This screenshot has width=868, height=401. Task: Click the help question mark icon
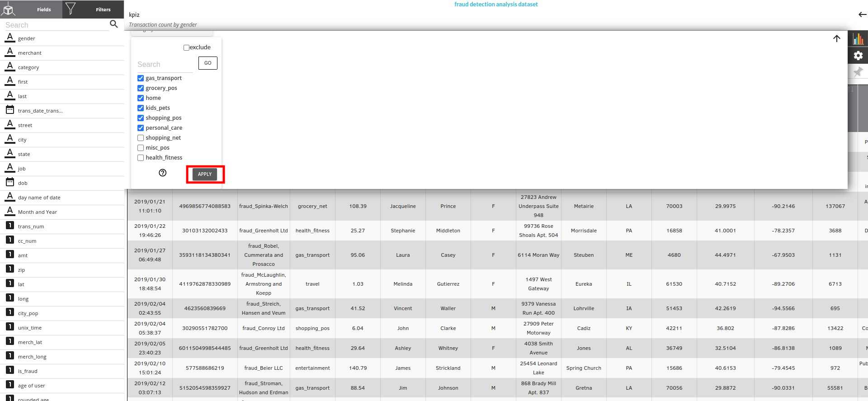163,173
